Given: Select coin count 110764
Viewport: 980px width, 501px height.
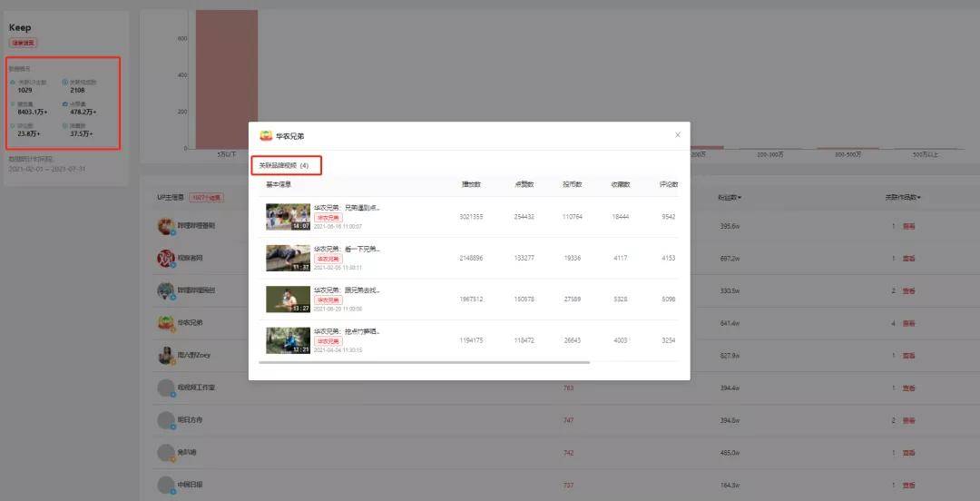Looking at the screenshot, I should [572, 216].
